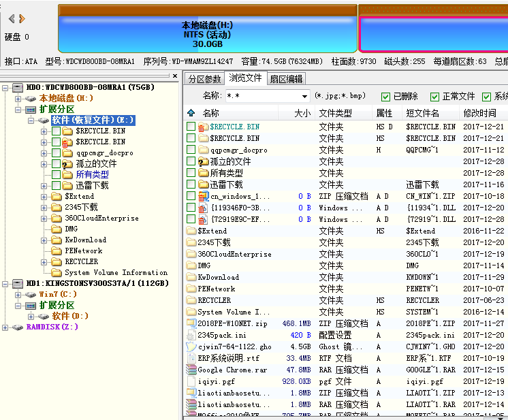Screen dimensions: 508x420
Task: Click Google Chrome.rar archive icon
Action: [191, 370]
